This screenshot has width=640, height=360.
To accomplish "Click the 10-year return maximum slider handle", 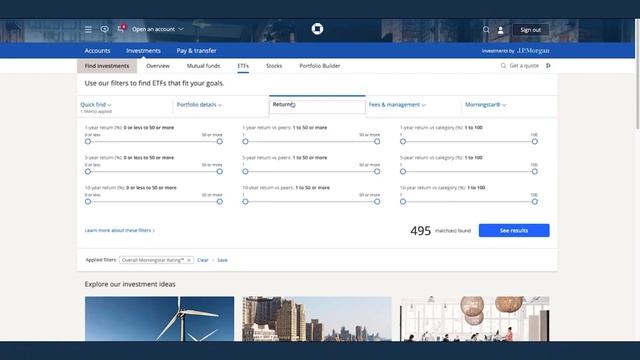I will click(220, 202).
